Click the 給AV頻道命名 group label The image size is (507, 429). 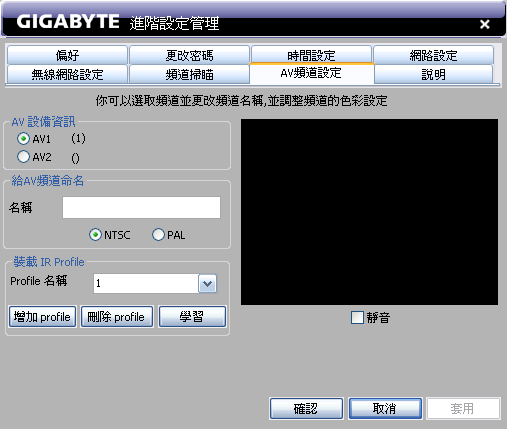47,181
